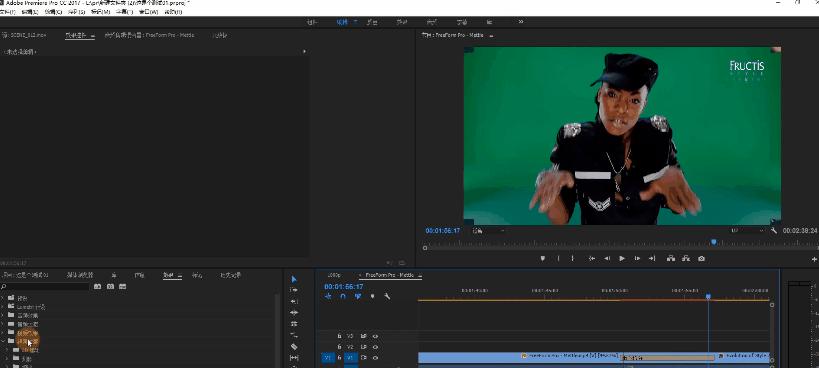Switch to the 1080p sequence tab
The image size is (819, 368).
pyautogui.click(x=333, y=275)
